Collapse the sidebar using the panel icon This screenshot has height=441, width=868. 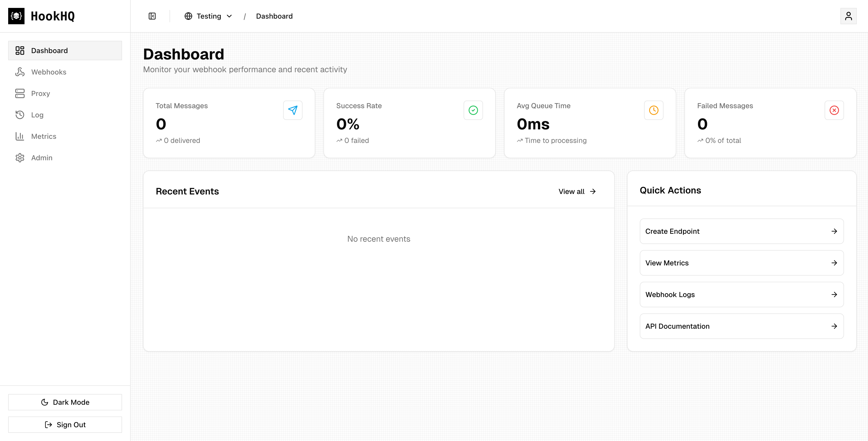[152, 16]
